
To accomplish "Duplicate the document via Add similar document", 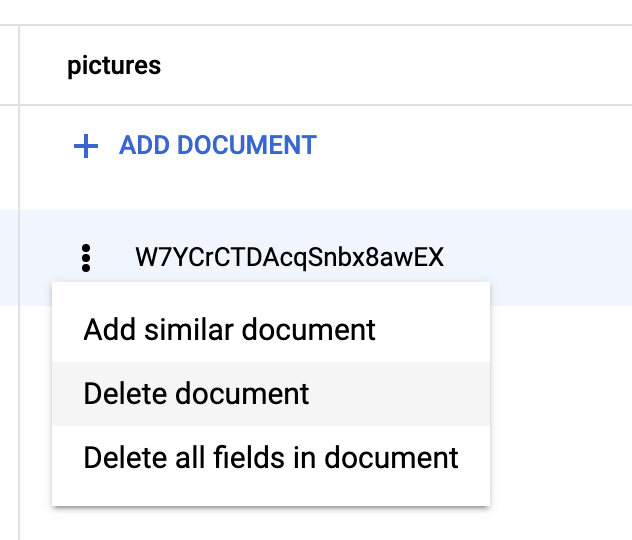I will coord(230,329).
